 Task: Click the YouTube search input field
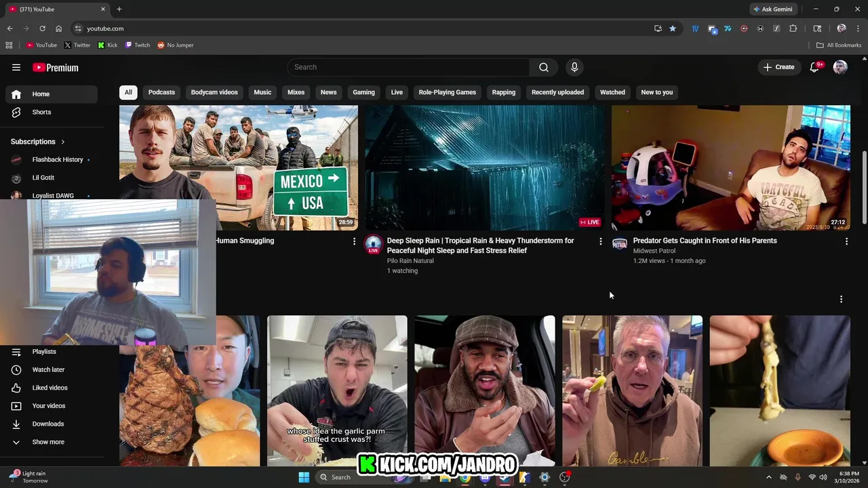pyautogui.click(x=409, y=67)
